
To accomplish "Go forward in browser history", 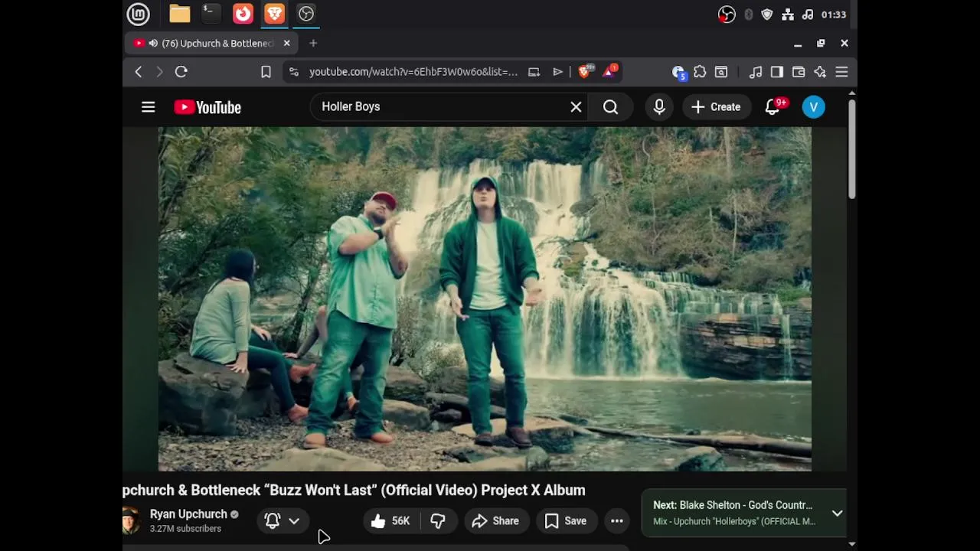I will pyautogui.click(x=159, y=72).
